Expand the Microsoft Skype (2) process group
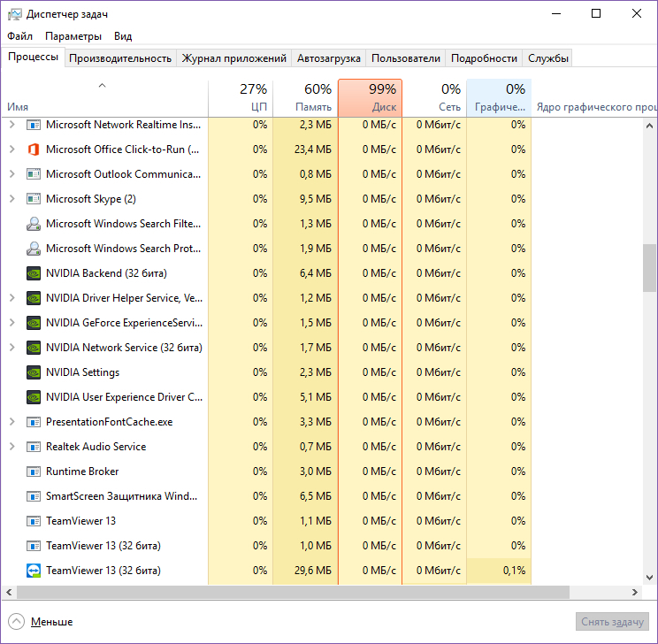The image size is (658, 644). tap(12, 199)
